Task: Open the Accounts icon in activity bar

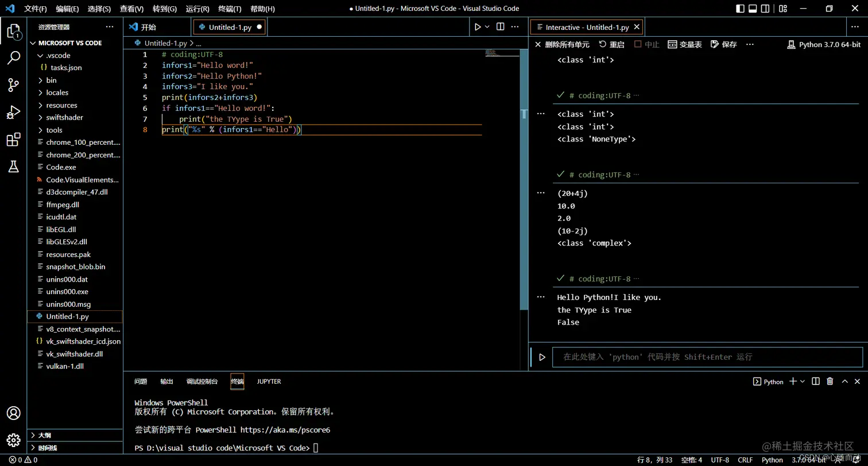Action: (13, 413)
